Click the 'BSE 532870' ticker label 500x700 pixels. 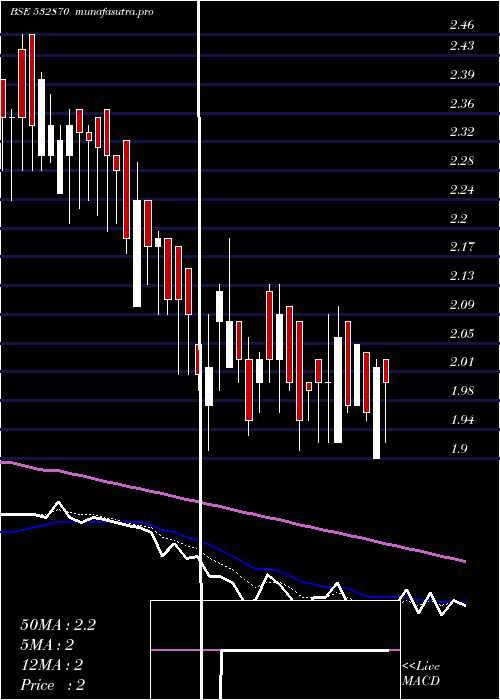40,12
